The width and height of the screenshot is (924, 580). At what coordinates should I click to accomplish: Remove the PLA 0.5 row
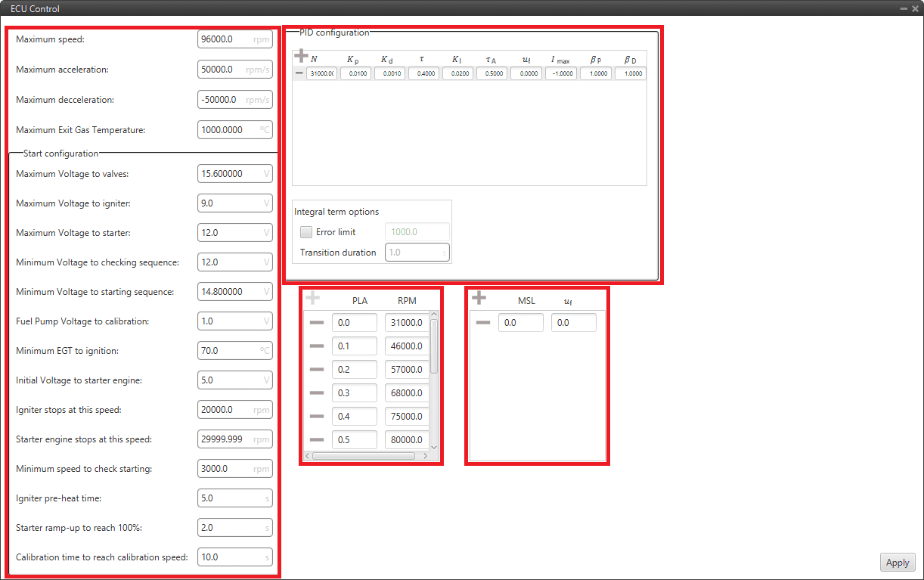(317, 440)
